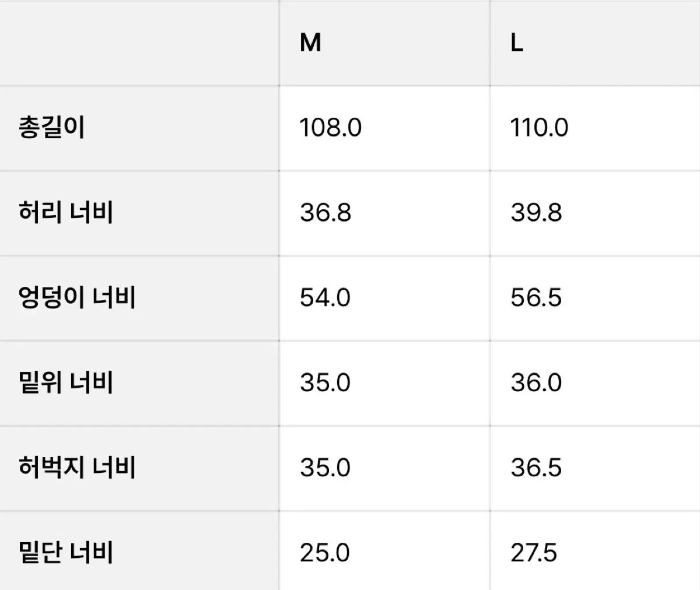Viewport: 700px width, 590px height.
Task: Click the 25.0 hem width cell
Action: [x=325, y=553]
